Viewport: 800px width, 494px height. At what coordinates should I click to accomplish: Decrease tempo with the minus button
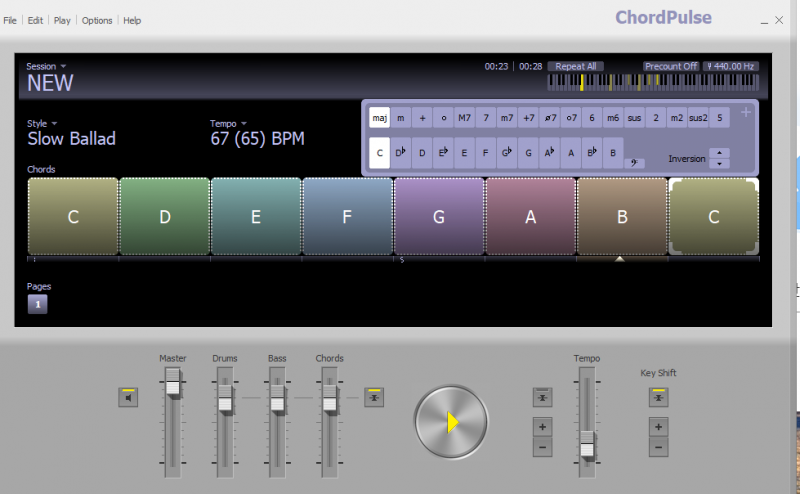click(x=542, y=448)
